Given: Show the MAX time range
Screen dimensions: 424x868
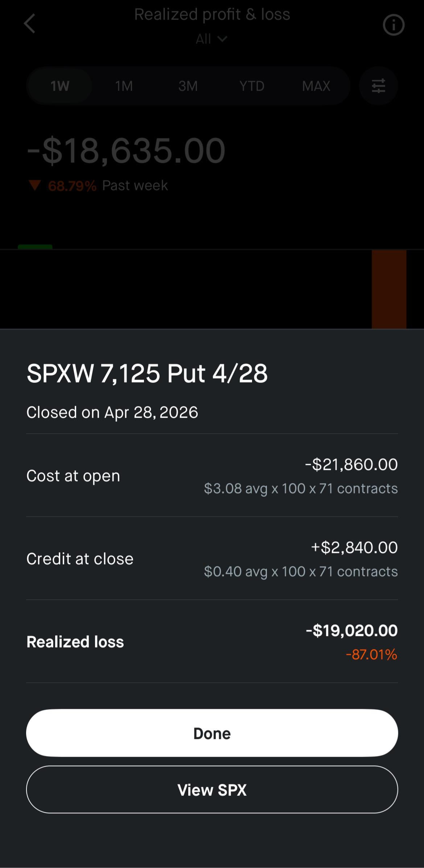Looking at the screenshot, I should point(316,86).
